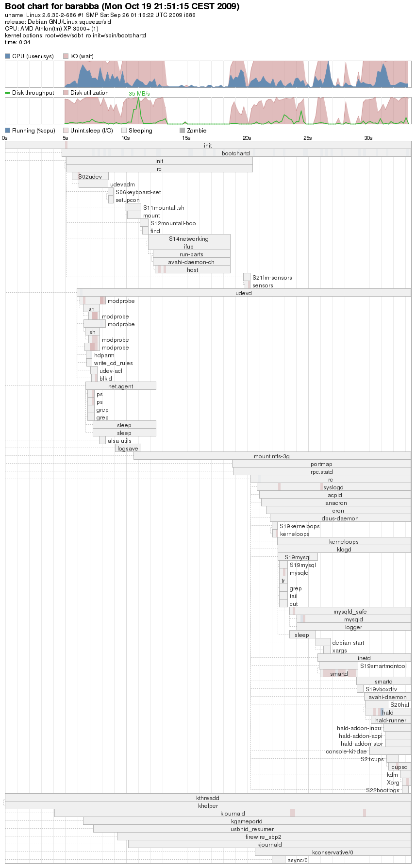
Task: Click the udevd process bar
Action: [x=244, y=293]
